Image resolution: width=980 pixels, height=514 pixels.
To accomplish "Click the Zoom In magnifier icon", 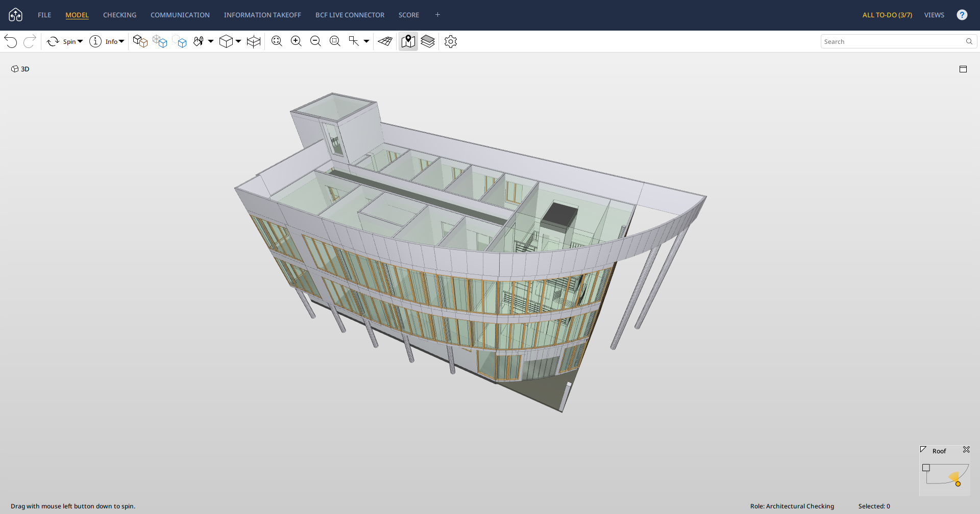I will [x=296, y=41].
